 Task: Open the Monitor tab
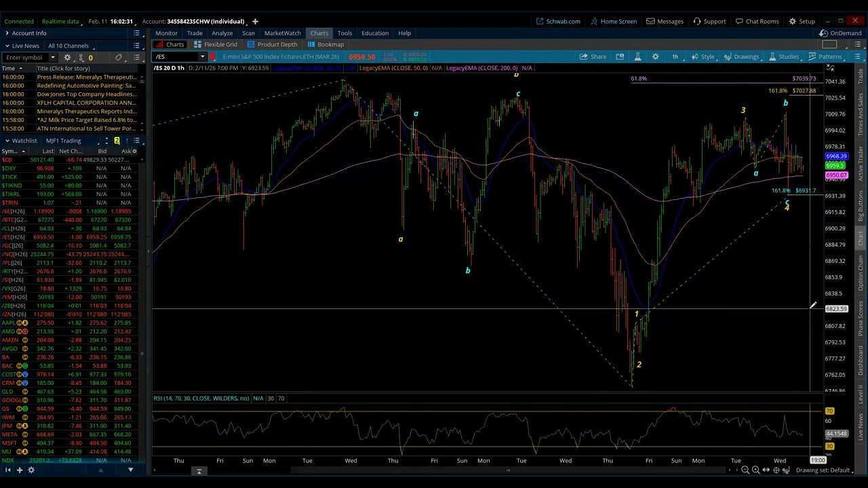tap(166, 33)
